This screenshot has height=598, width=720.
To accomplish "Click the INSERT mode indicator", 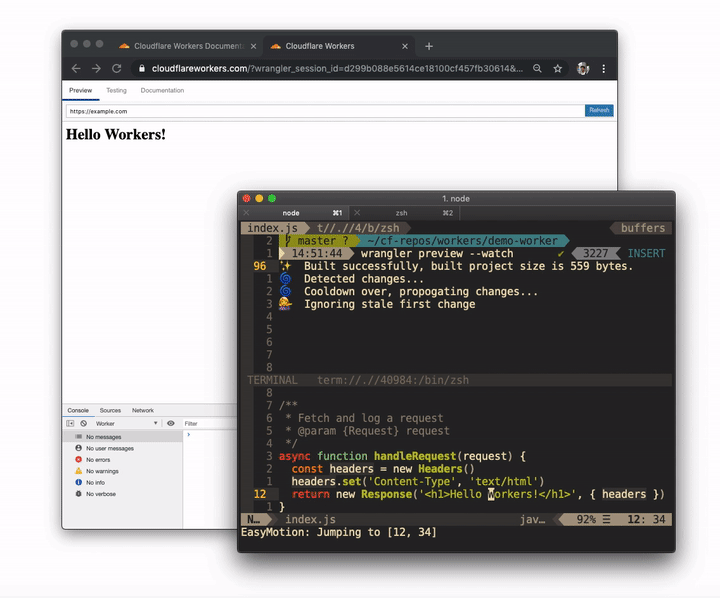I will click(646, 254).
